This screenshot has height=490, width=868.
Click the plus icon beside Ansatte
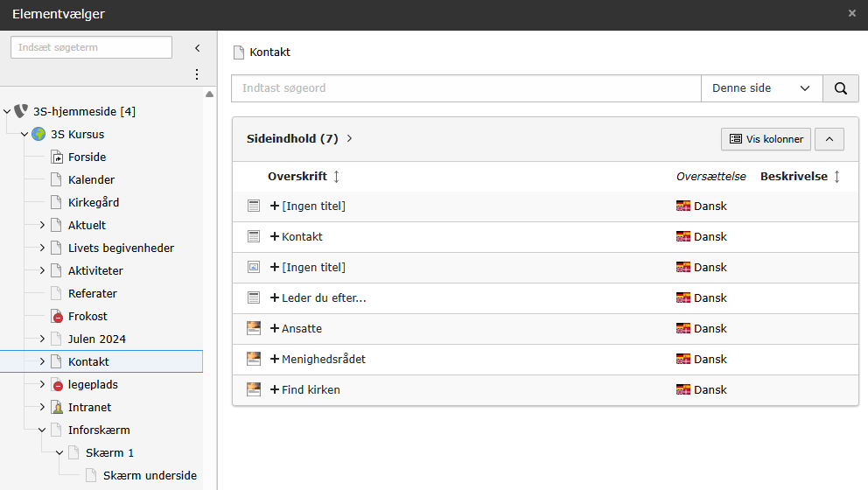point(275,329)
